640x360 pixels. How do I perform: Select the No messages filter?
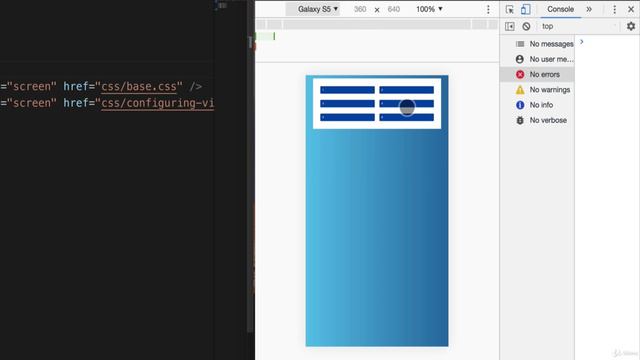(537, 44)
